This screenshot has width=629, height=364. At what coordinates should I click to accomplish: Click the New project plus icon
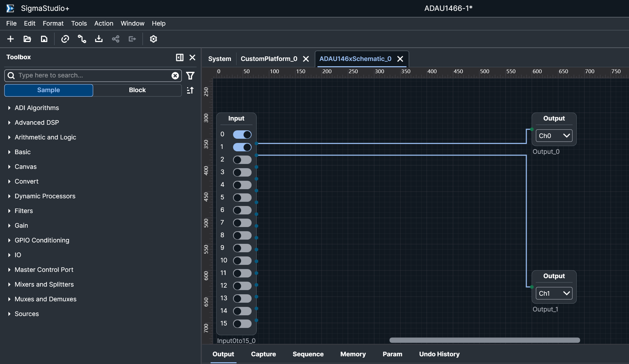coord(11,39)
